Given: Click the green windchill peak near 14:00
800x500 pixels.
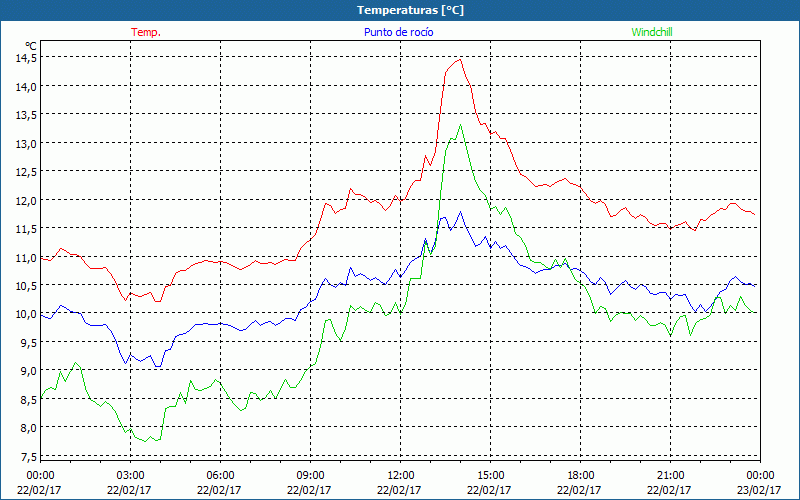Looking at the screenshot, I should click(x=461, y=124).
